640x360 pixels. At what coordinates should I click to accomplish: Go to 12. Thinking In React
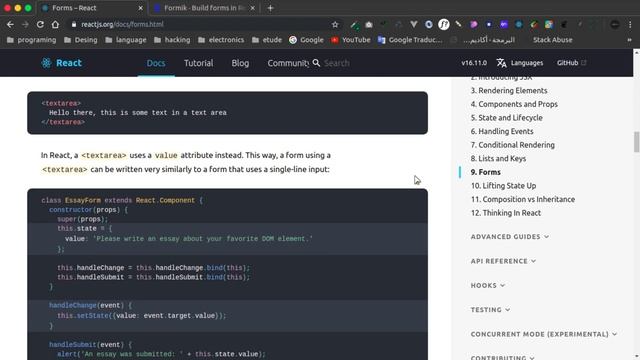(x=505, y=213)
